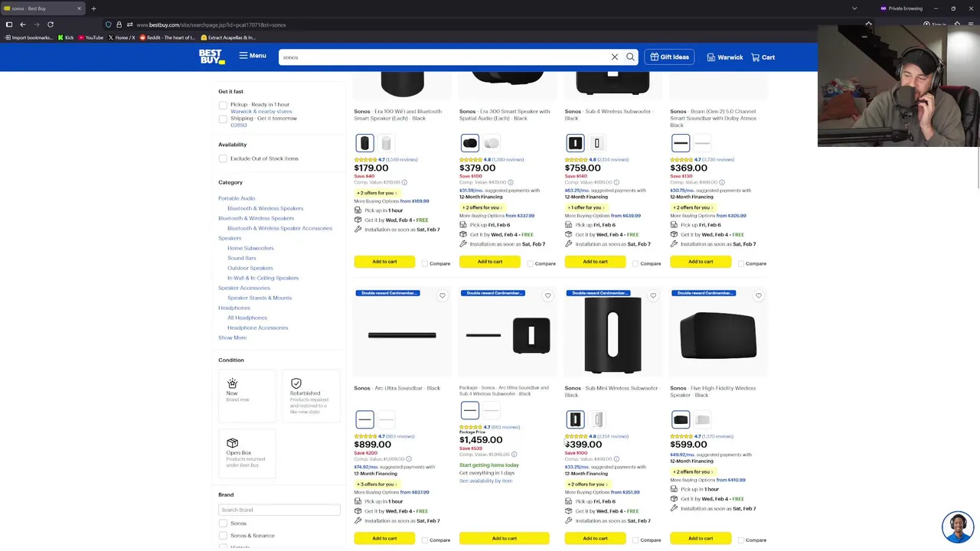Click the browser address bar
Screen dimensions: 980x551
coord(490,24)
